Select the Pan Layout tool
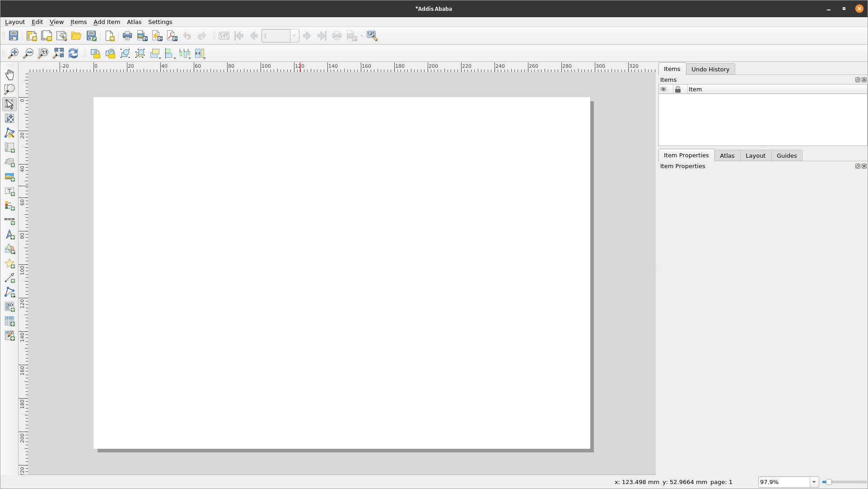Screen dimensions: 868x489 (9, 75)
